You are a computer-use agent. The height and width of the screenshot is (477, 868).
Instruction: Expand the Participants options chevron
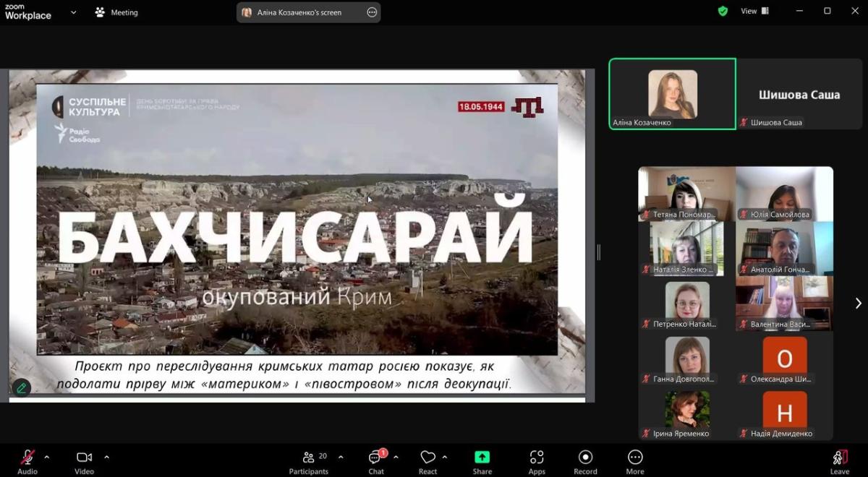341,457
